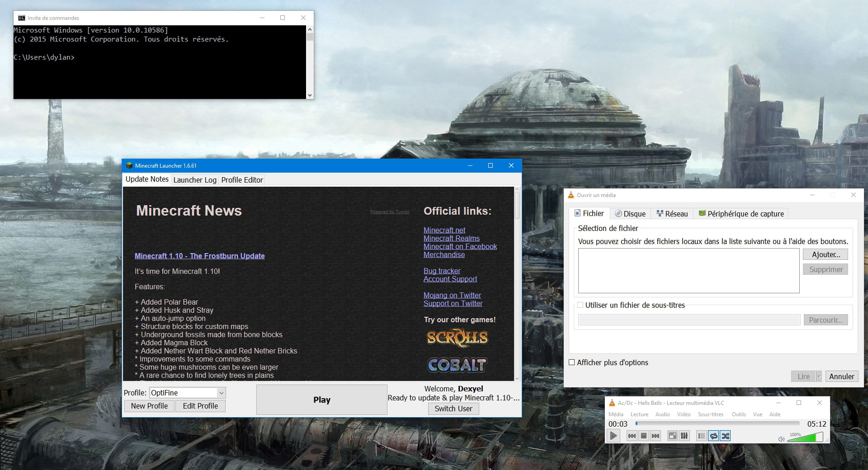The image size is (868, 470).
Task: Click the Cobalt game logo
Action: click(457, 364)
